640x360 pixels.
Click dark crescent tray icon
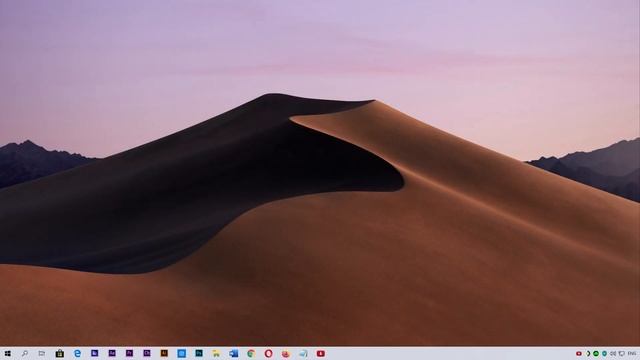point(588,353)
